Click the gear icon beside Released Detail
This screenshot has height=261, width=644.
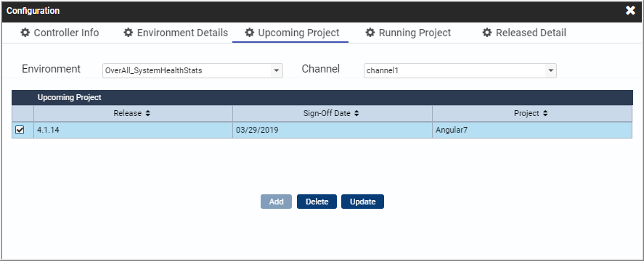tap(487, 33)
